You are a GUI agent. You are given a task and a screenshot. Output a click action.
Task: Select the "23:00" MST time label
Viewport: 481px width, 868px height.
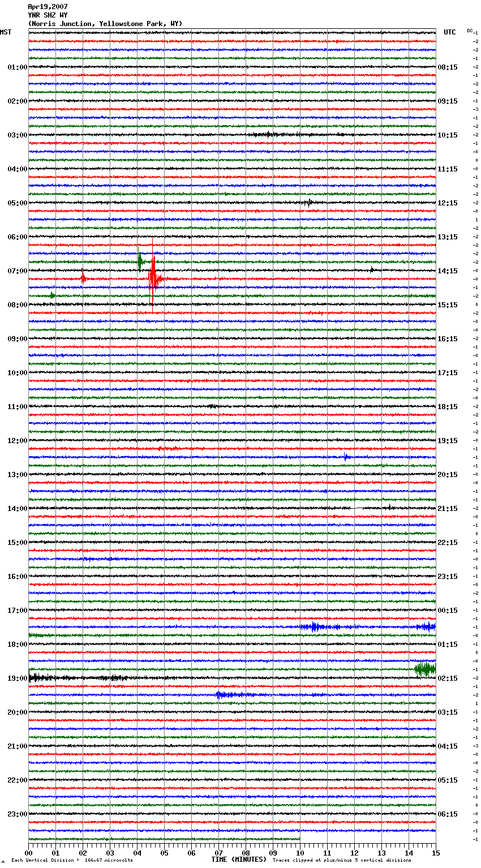click(x=18, y=814)
